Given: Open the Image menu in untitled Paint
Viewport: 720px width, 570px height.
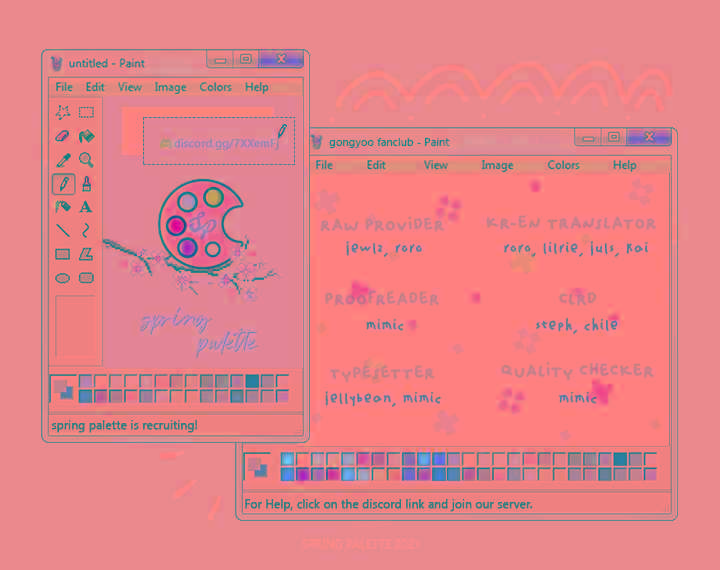Looking at the screenshot, I should (x=170, y=87).
